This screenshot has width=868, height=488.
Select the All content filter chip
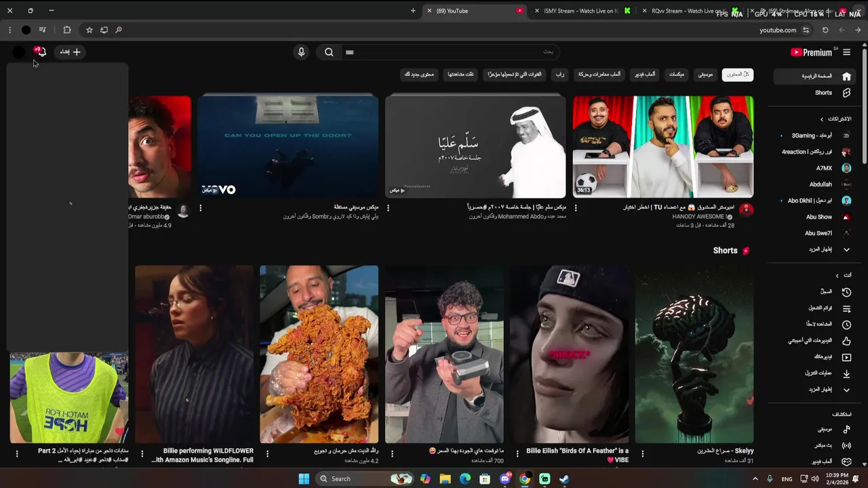(738, 75)
